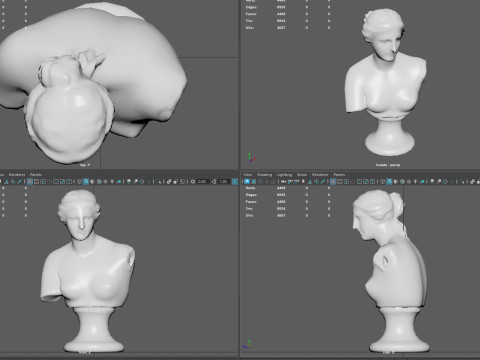Click Isolate Select icon in front panel
Screen dimensions: 480x360
click(x=159, y=181)
